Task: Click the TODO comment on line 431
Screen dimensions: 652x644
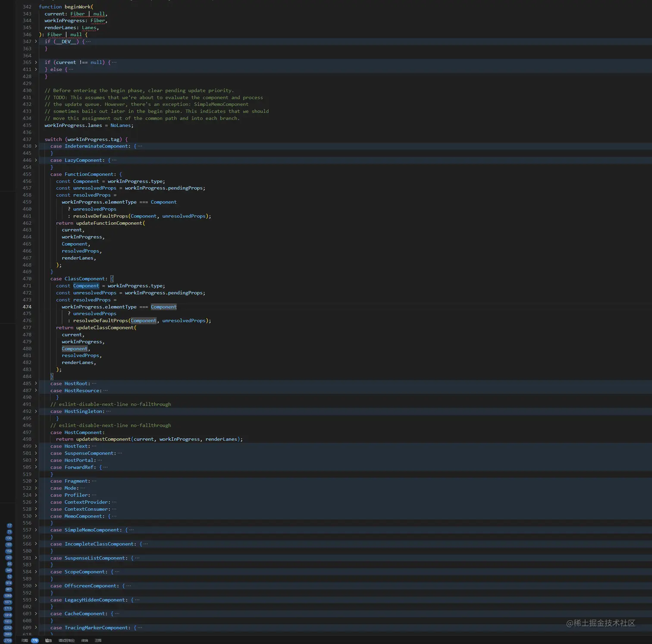Action: (x=154, y=97)
